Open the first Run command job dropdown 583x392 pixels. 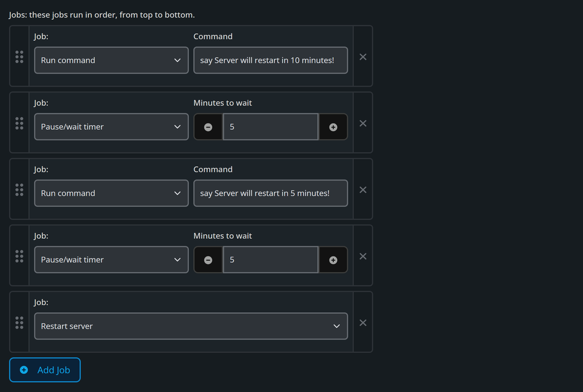[x=111, y=60]
